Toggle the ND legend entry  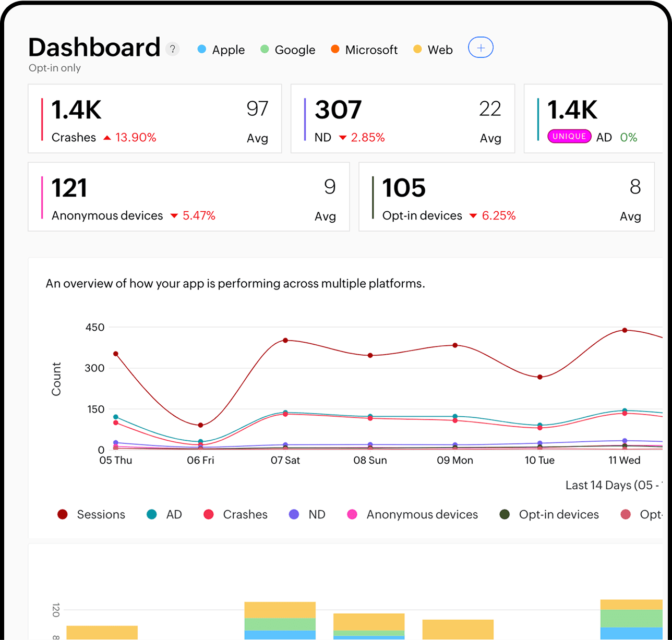[307, 514]
